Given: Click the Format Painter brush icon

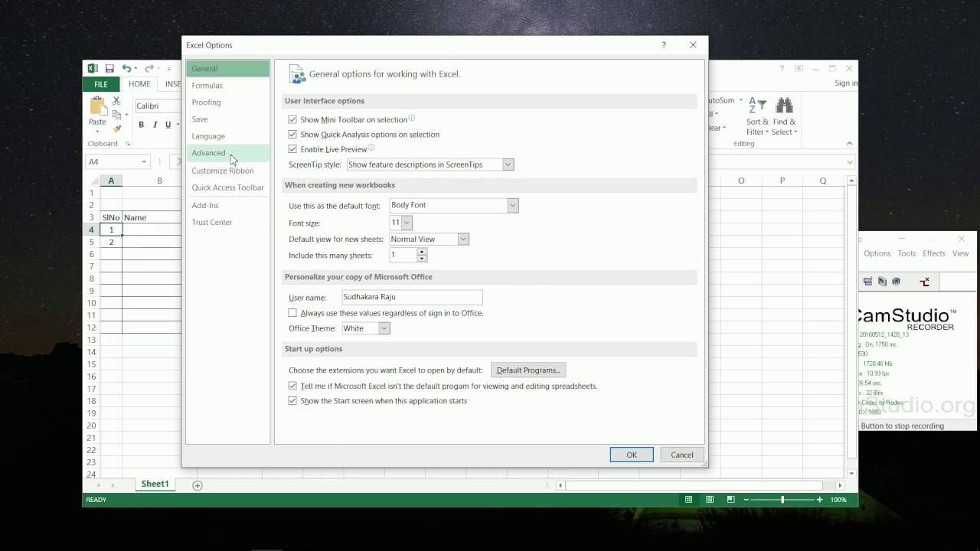Looking at the screenshot, I should (116, 129).
